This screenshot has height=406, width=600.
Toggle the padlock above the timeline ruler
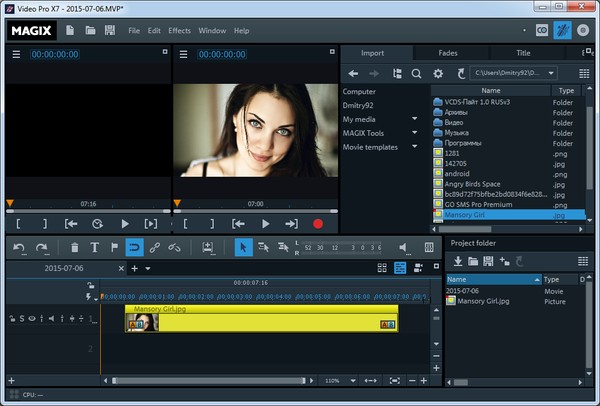tap(91, 285)
